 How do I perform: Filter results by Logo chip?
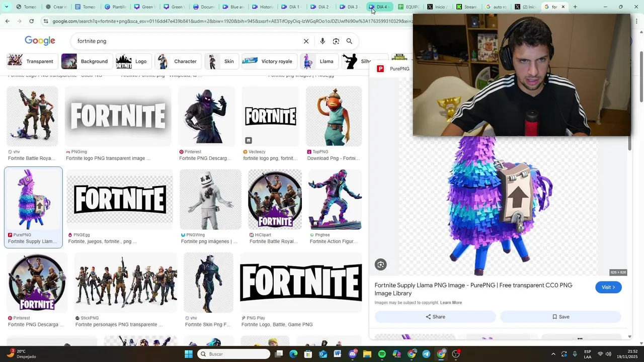[133, 61]
